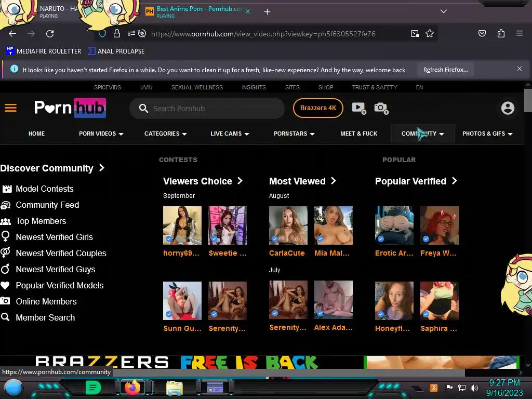The height and width of the screenshot is (399, 532).
Task: Click the Refresh Firefox button
Action: (x=445, y=70)
